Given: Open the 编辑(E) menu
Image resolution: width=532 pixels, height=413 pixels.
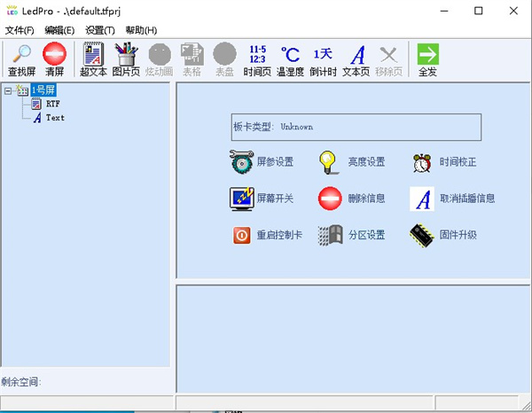Looking at the screenshot, I should pos(59,30).
